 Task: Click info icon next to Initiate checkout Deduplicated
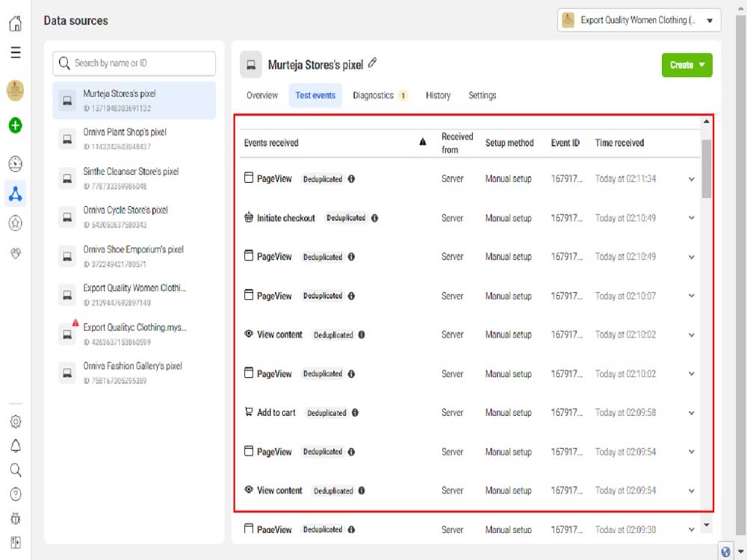[374, 218]
